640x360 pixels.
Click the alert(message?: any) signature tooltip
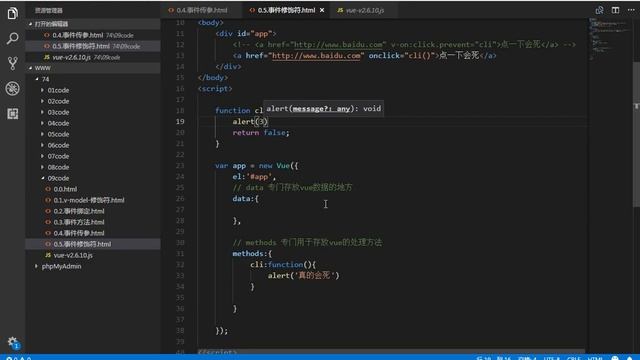pos(323,109)
